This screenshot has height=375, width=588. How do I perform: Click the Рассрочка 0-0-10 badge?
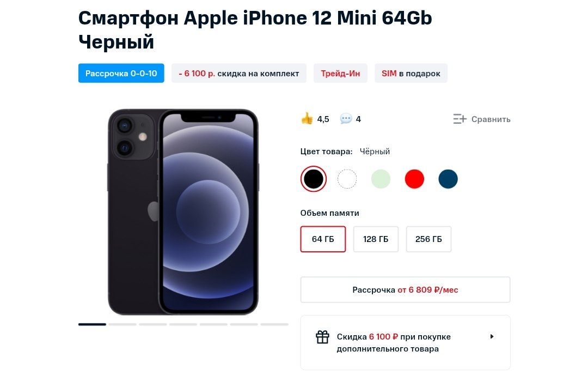pyautogui.click(x=121, y=73)
